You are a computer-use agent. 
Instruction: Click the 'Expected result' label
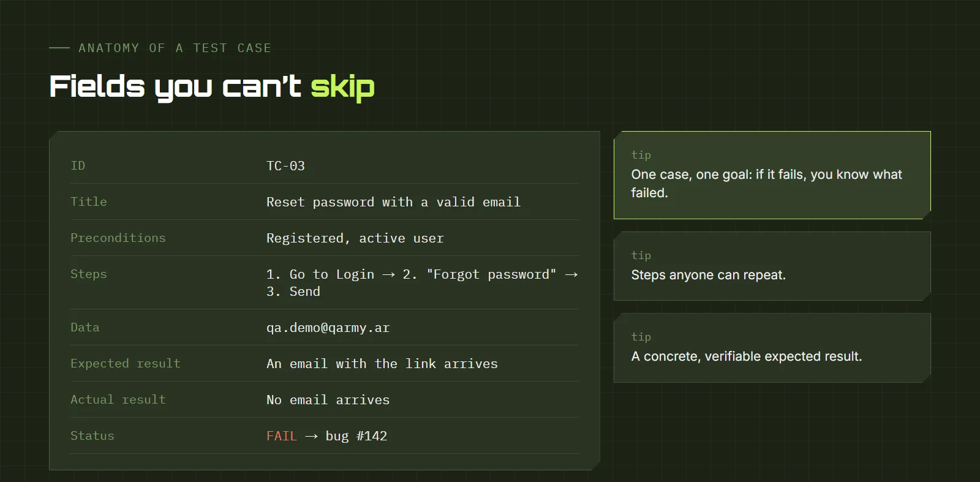126,363
